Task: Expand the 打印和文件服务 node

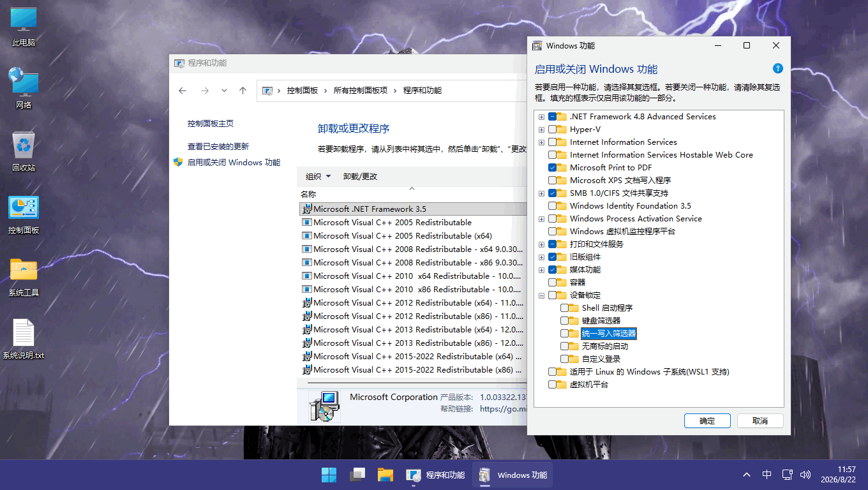Action: pos(541,244)
